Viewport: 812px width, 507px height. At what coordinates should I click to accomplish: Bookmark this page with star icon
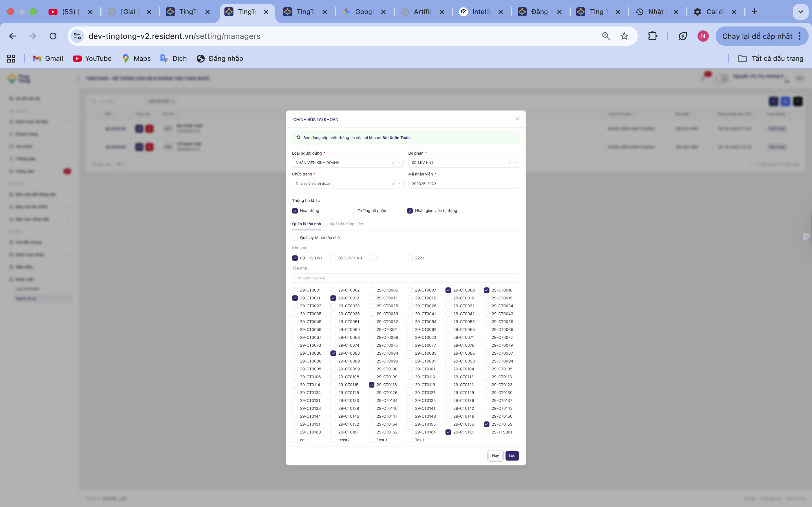point(624,36)
